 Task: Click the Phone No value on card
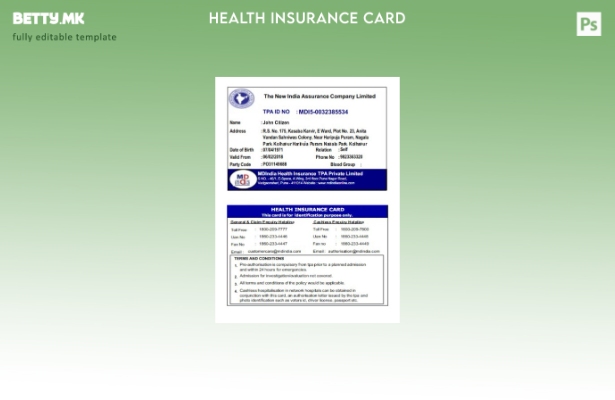click(350, 157)
